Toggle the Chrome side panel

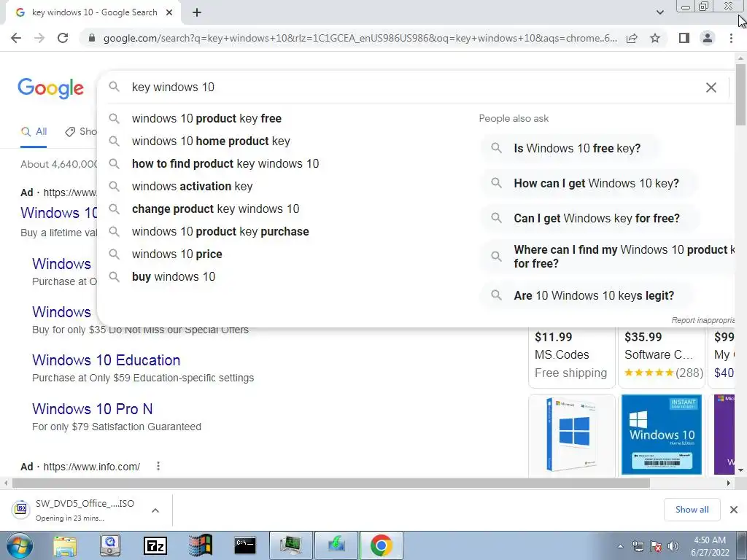click(x=684, y=38)
